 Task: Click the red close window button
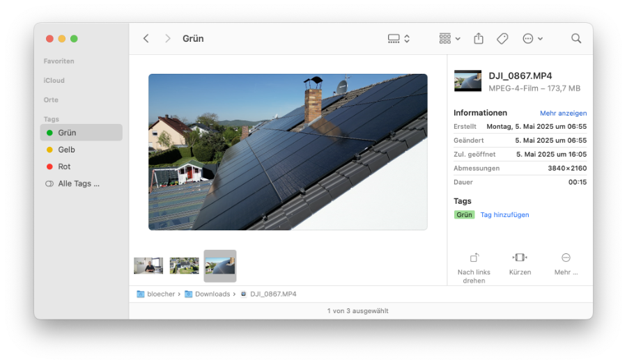point(49,39)
